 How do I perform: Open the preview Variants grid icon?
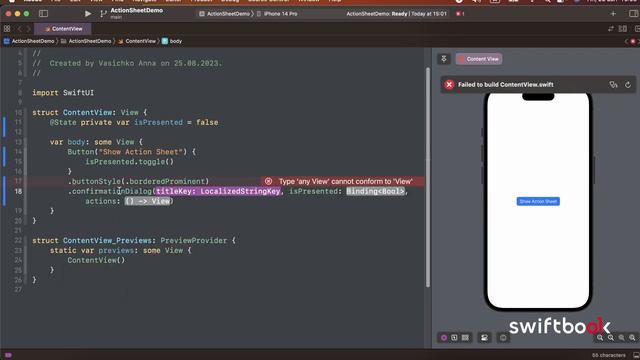[465, 338]
